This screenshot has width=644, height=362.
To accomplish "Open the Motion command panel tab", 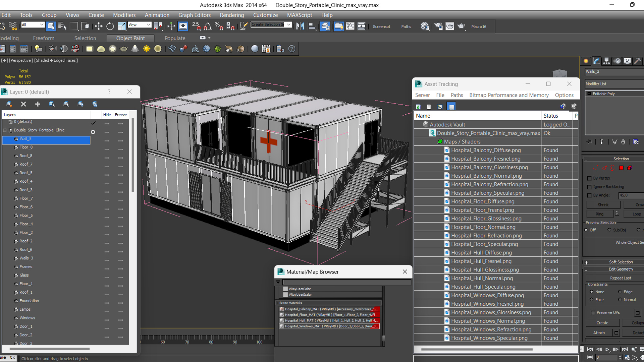I will (617, 61).
